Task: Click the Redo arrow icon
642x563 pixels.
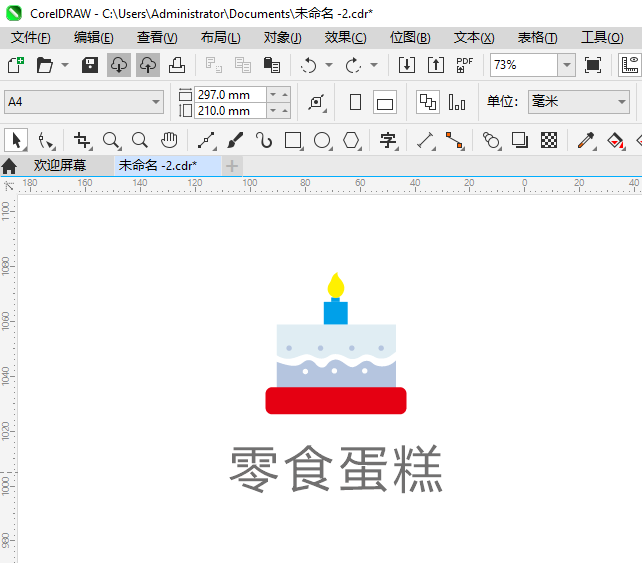Action: pyautogui.click(x=353, y=65)
